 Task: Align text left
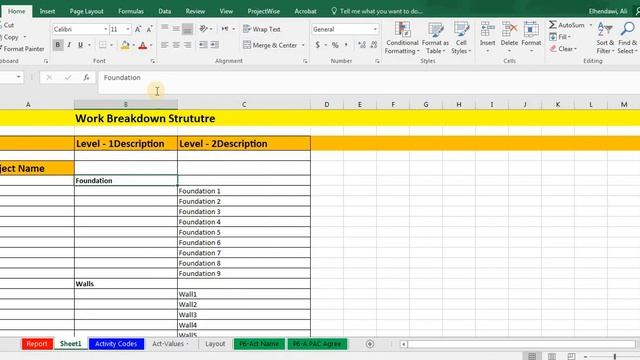click(164, 45)
